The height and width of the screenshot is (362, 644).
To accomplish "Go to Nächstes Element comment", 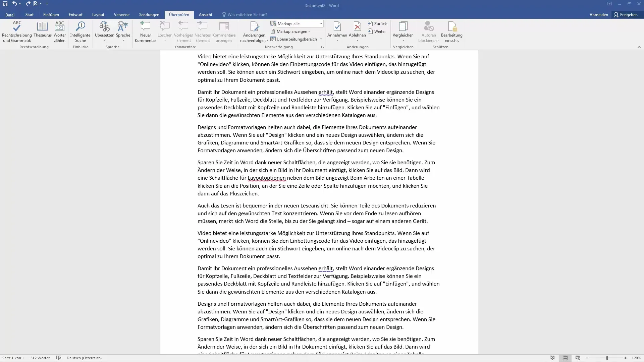I will [x=203, y=32].
